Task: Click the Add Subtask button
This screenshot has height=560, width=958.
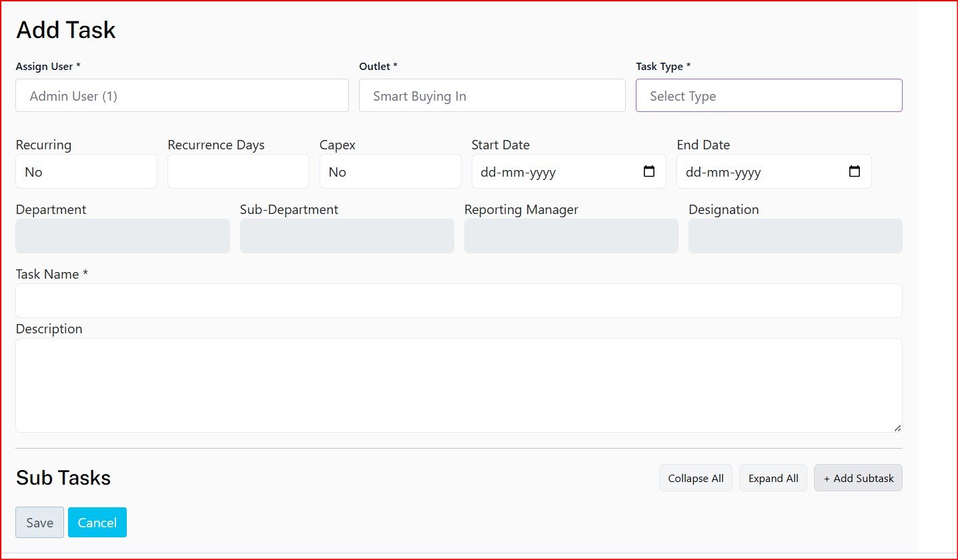Action: pyautogui.click(x=857, y=478)
